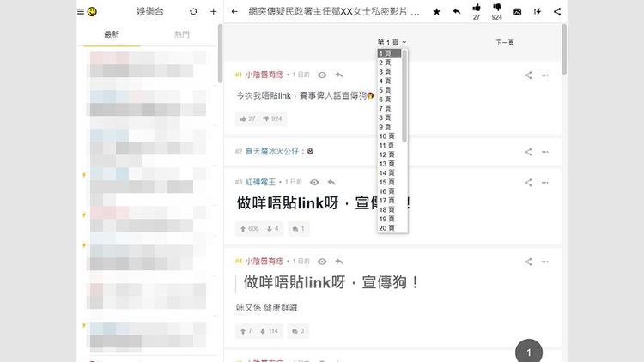The height and width of the screenshot is (362, 644).
Task: Reply to thread using the header reply arrow
Action: point(456,11)
